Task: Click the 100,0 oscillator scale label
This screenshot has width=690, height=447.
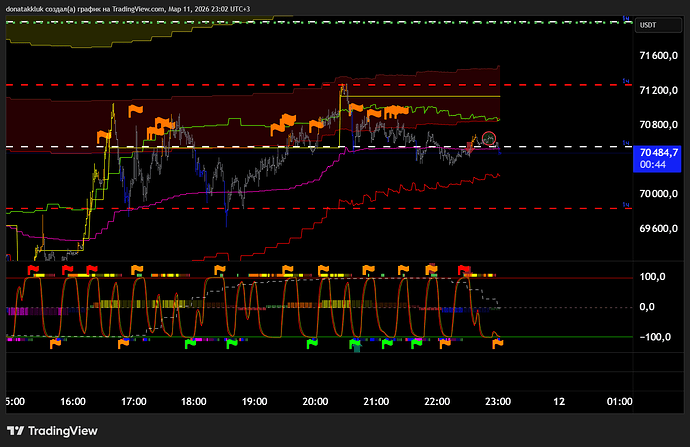Action: (654, 277)
